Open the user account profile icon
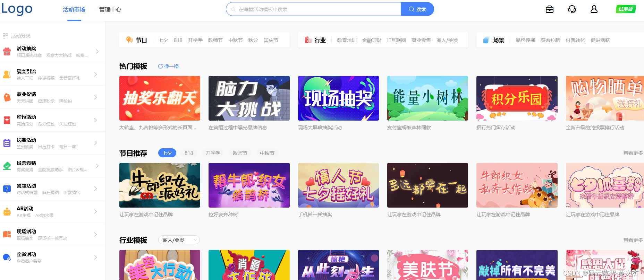This screenshot has width=644, height=280. pyautogui.click(x=594, y=9)
